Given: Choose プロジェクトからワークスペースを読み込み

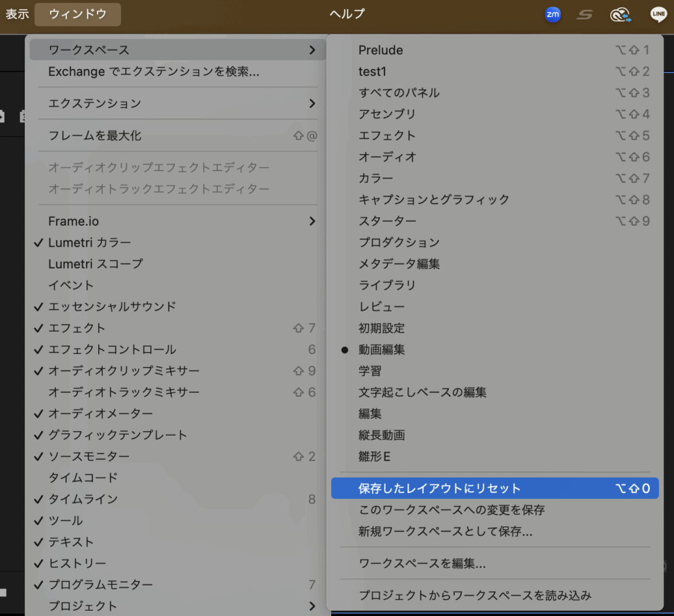Looking at the screenshot, I should [495, 596].
